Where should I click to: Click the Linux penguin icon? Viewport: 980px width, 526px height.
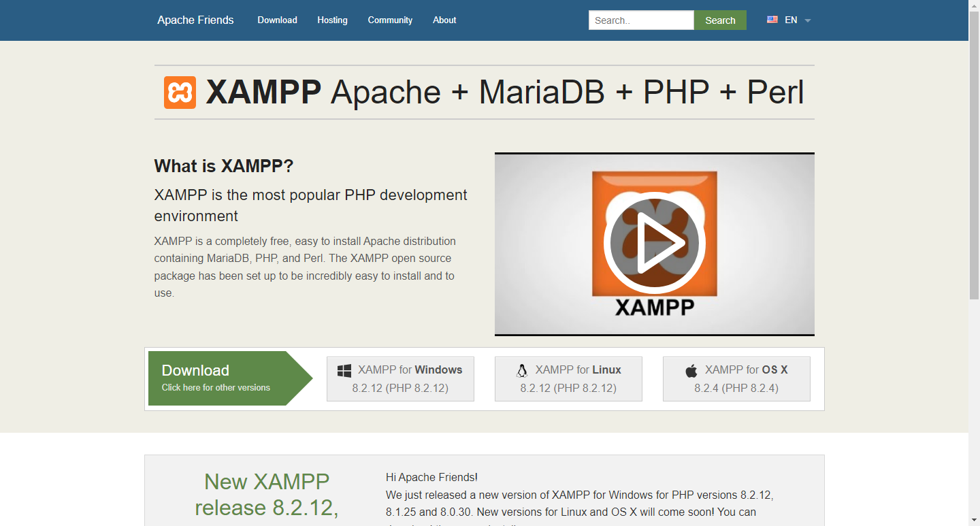(x=522, y=371)
